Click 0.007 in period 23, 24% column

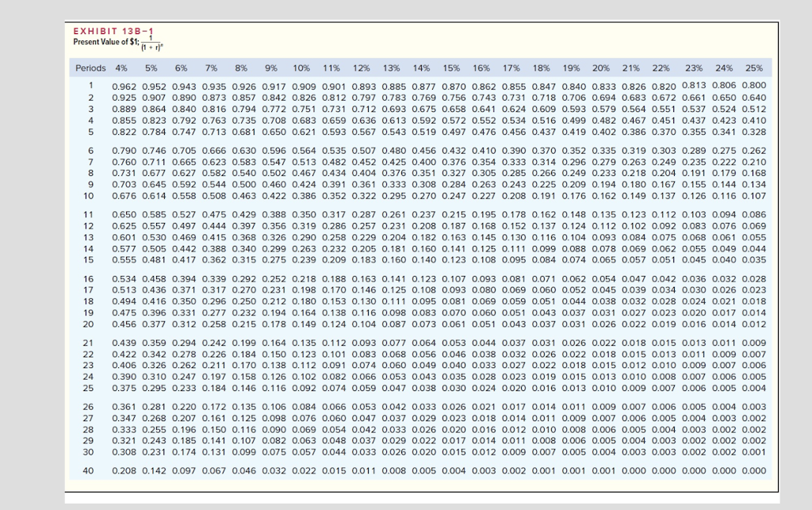click(724, 365)
